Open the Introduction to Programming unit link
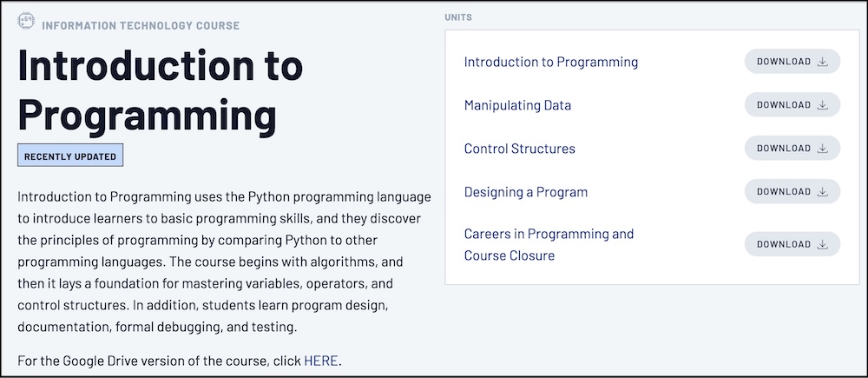This screenshot has width=868, height=378. click(x=550, y=62)
